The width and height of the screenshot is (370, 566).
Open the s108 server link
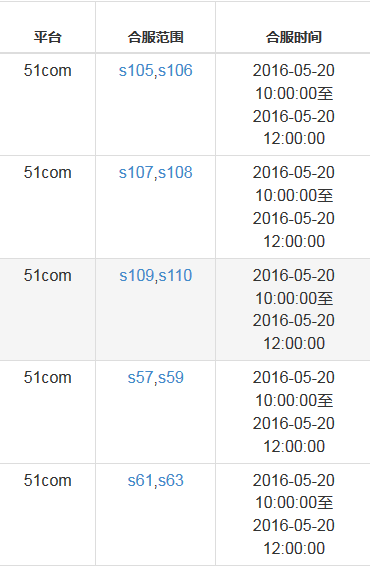(x=175, y=173)
